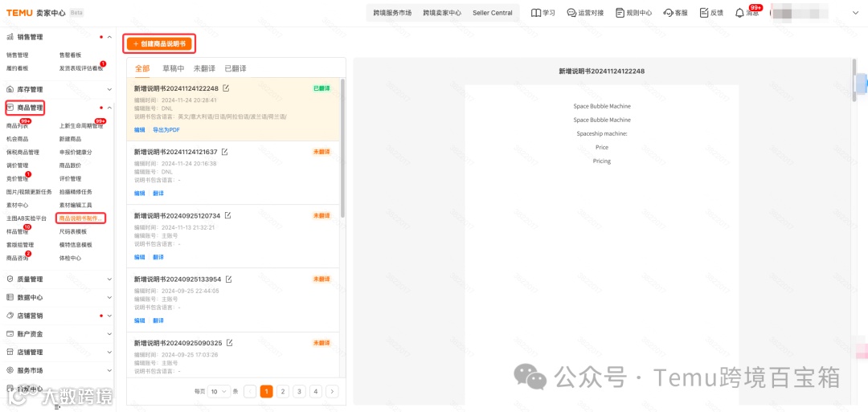This screenshot has width=868, height=412.
Task: Open 商品说明书制作 sidebar item
Action: click(81, 218)
